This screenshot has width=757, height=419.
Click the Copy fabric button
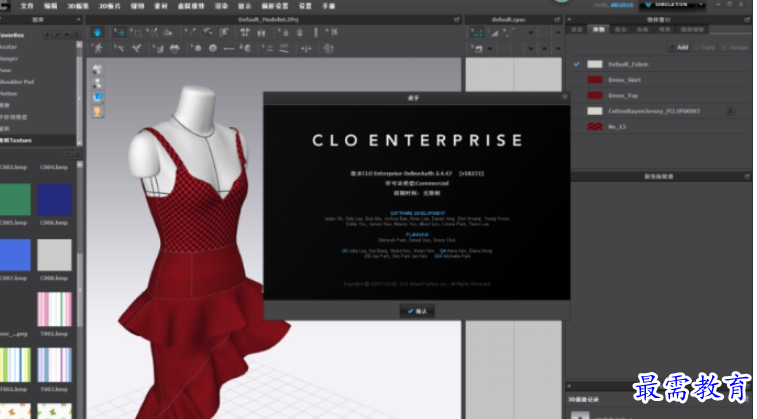[x=705, y=47]
